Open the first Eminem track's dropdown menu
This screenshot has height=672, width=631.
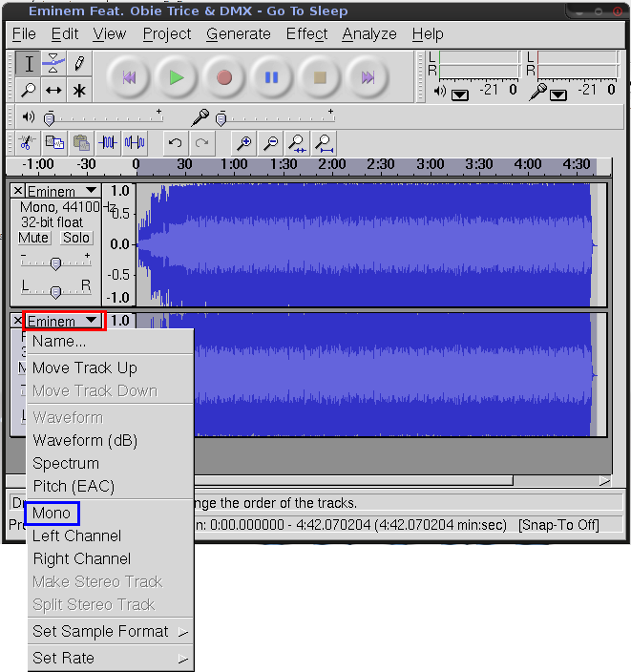[63, 191]
